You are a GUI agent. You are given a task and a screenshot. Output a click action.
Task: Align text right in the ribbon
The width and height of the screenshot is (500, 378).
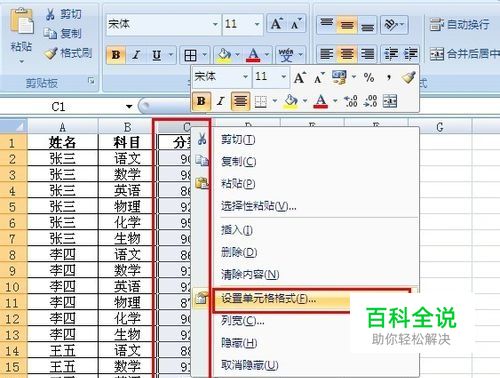coord(367,54)
